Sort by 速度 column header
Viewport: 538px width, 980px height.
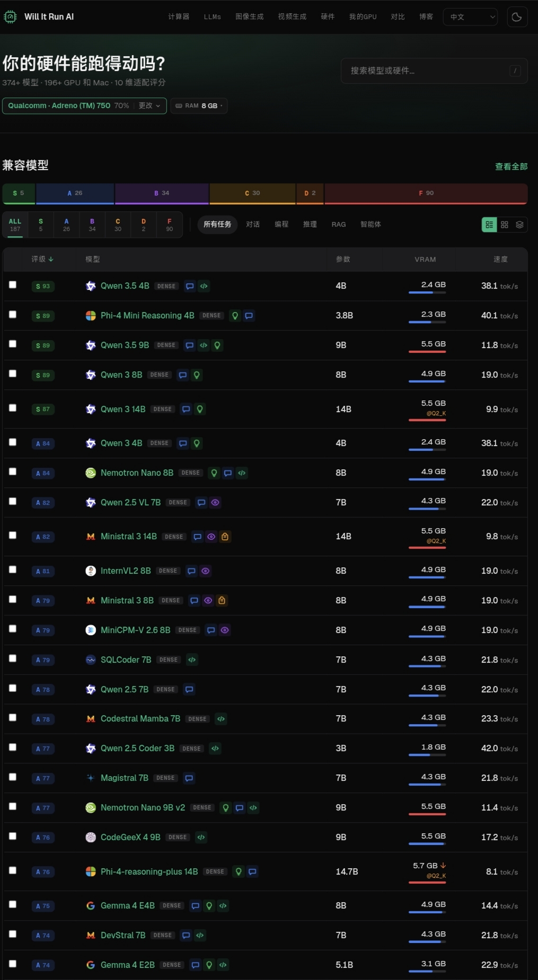coord(501,259)
